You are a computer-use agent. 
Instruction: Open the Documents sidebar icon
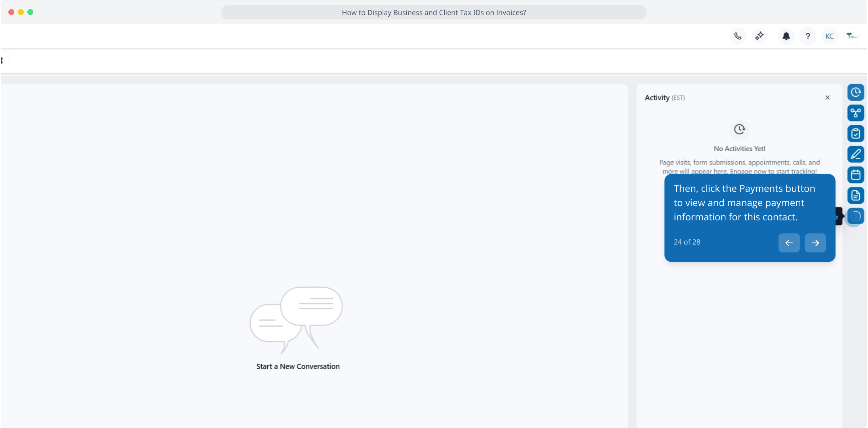(x=856, y=195)
